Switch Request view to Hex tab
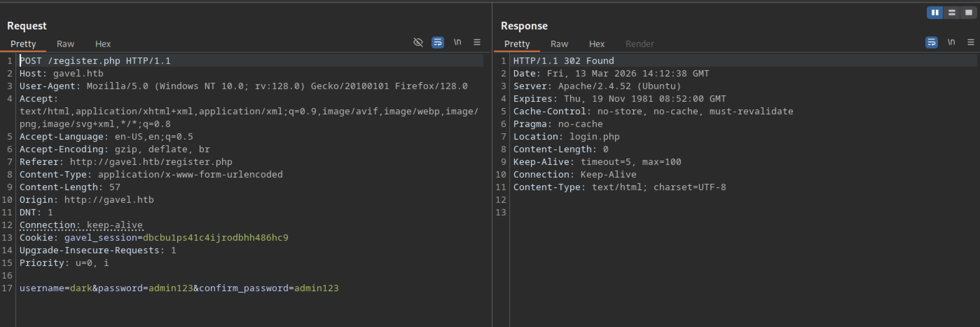Viewport: 980px width, 327px height. click(103, 44)
